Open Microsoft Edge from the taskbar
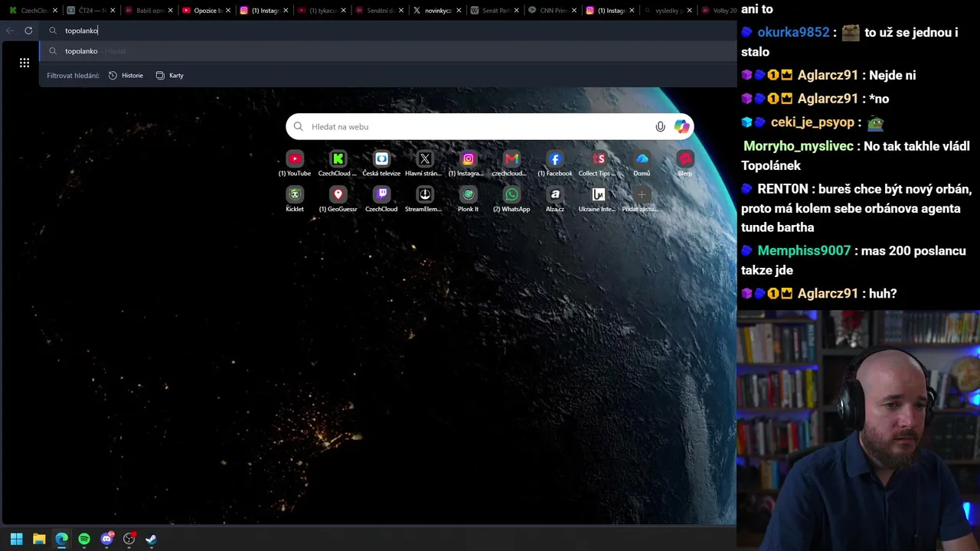 click(x=61, y=539)
